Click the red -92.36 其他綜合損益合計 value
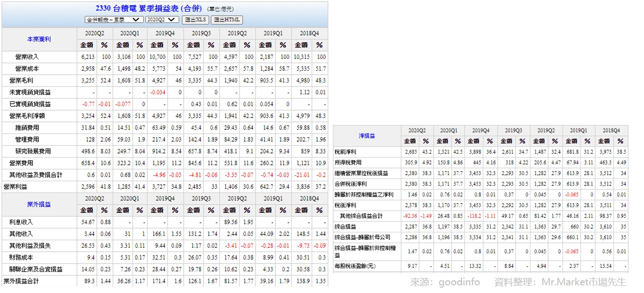This screenshot has width=644, height=293. pos(410,216)
